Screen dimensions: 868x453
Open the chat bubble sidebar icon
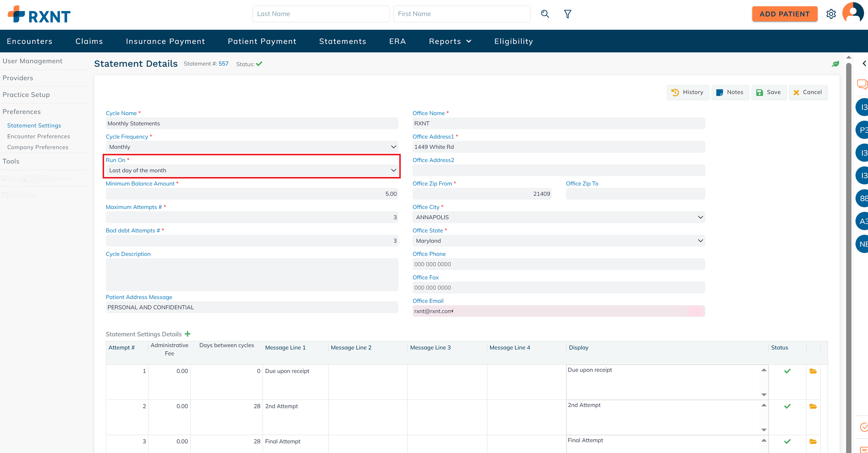coord(862,84)
